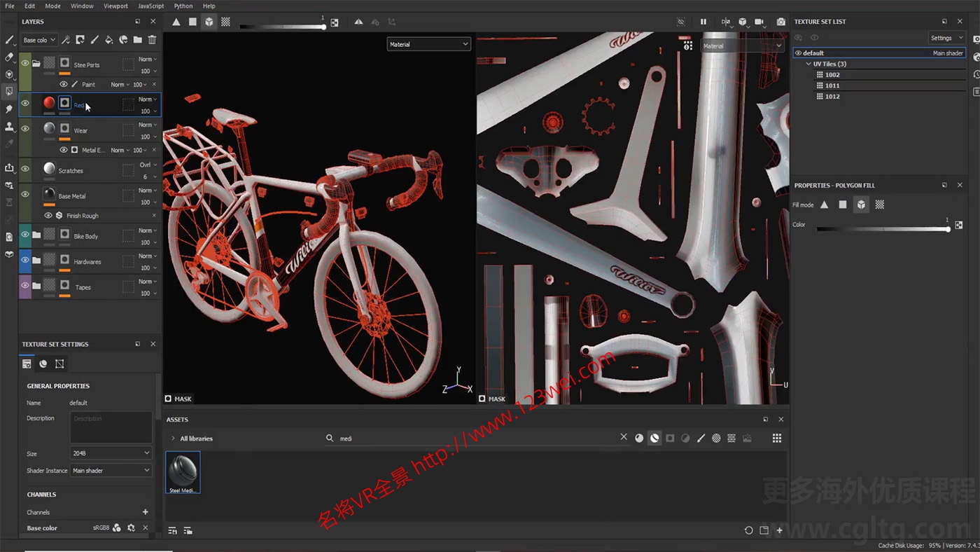
Task: Expand All libraries in the Assets panel
Action: pos(173,438)
